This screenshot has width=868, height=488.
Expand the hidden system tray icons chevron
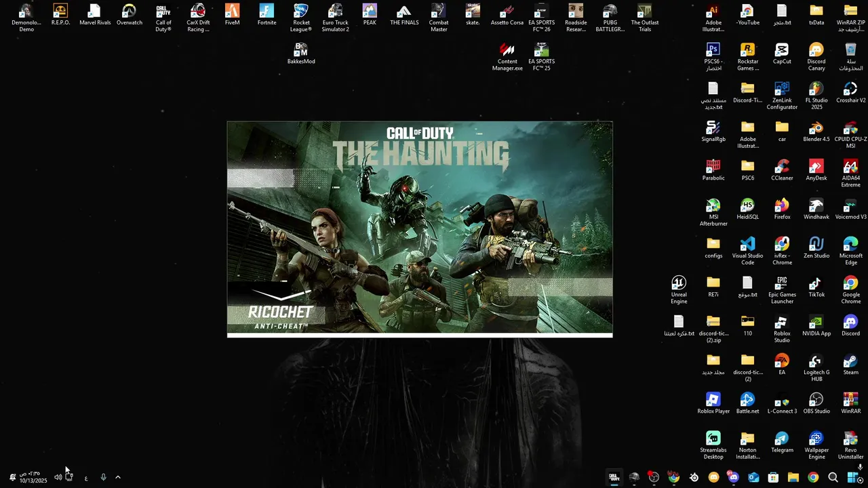pos(118,477)
